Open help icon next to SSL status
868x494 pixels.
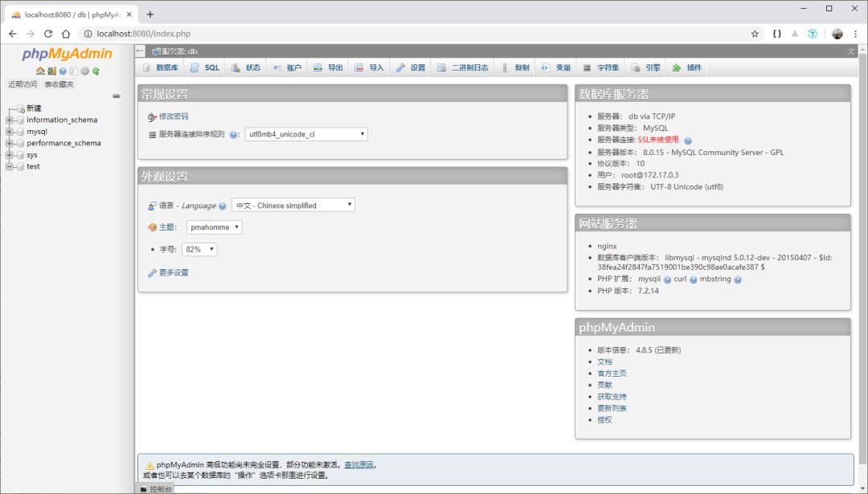[687, 141]
